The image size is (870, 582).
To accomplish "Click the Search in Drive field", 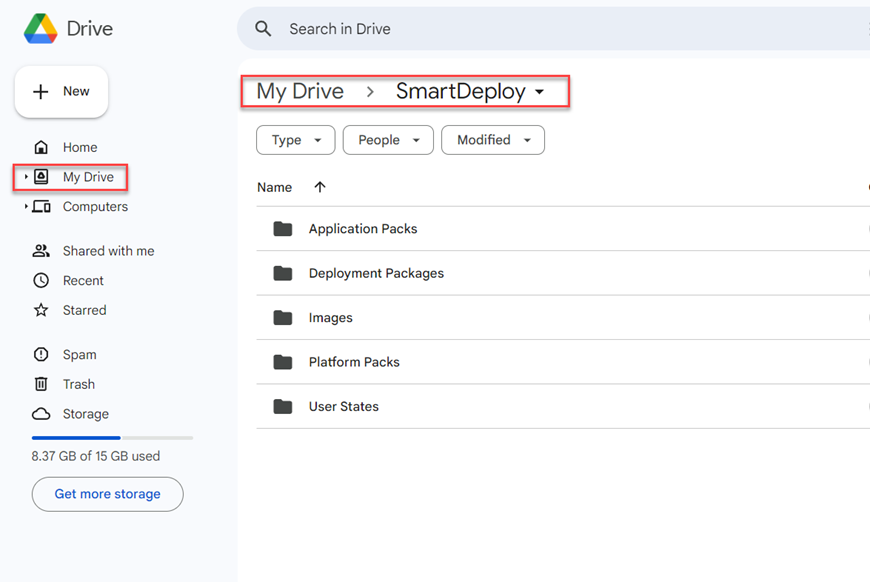I will pos(553,29).
